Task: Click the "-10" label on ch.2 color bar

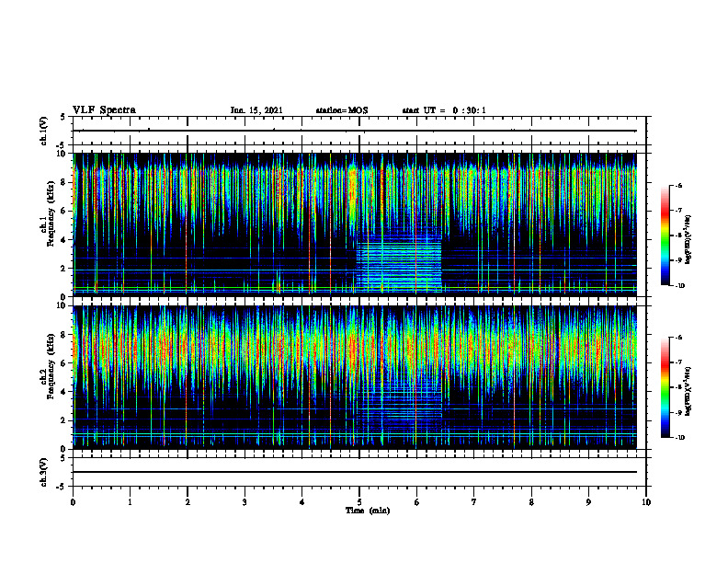Action: tap(679, 438)
